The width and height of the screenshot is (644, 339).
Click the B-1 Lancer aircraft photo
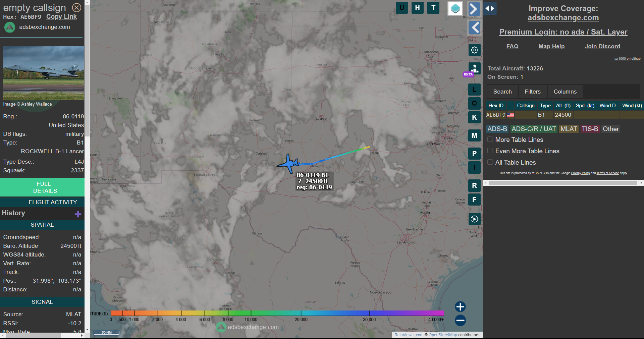[x=44, y=73]
